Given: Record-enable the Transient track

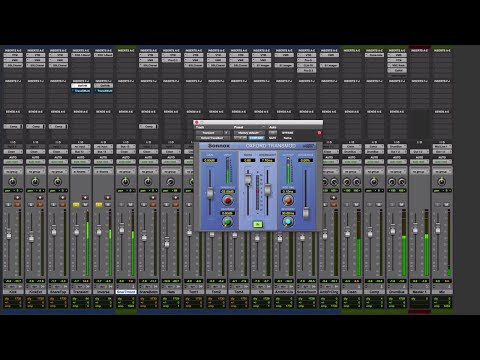Looking at the screenshot, I should (x=85, y=198).
